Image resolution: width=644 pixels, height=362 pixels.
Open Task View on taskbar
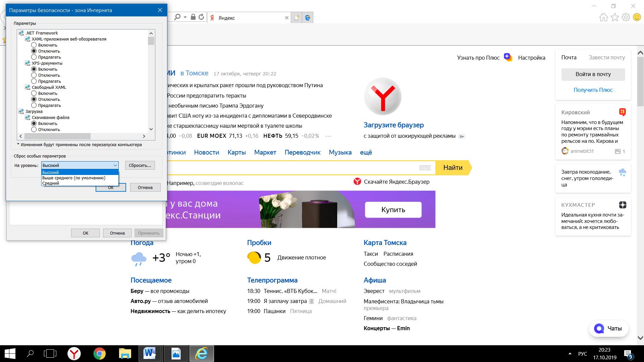(50, 354)
